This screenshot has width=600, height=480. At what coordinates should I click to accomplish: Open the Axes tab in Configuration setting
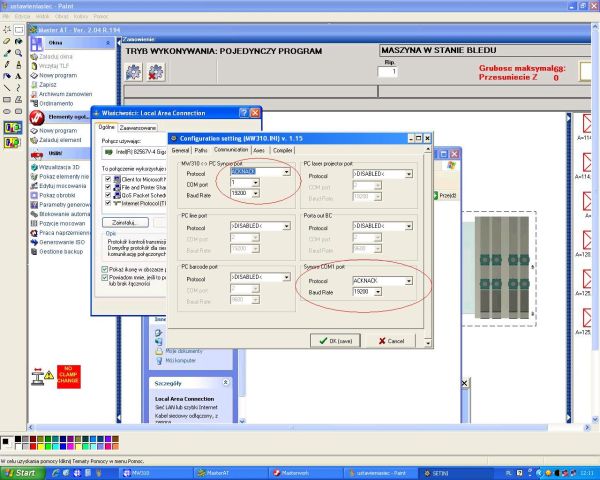259,150
